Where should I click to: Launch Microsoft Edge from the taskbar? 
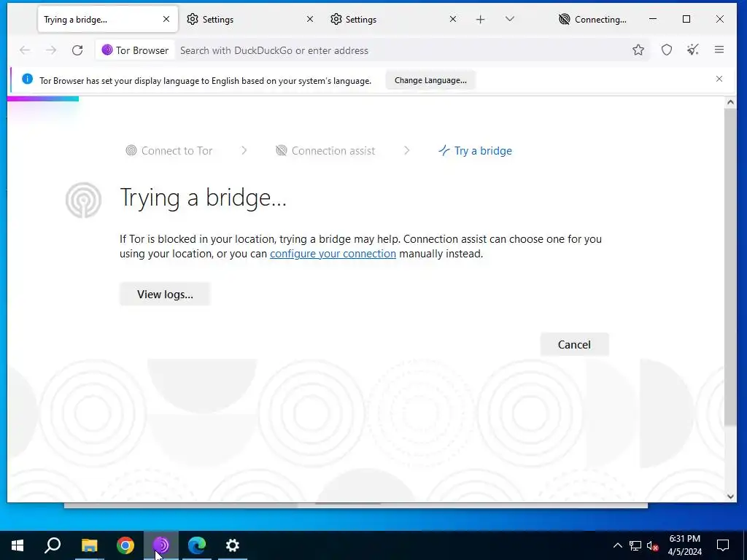pyautogui.click(x=197, y=545)
